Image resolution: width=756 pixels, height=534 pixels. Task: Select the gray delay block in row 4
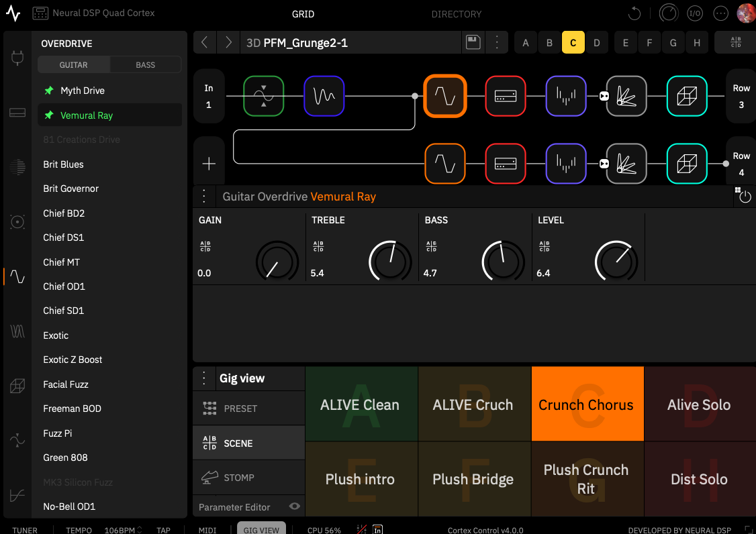626,164
